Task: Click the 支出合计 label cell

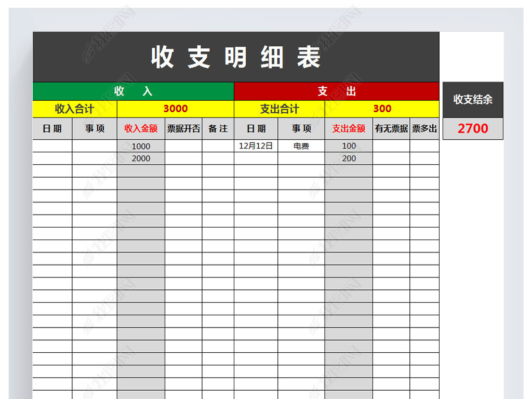Action: (x=280, y=109)
